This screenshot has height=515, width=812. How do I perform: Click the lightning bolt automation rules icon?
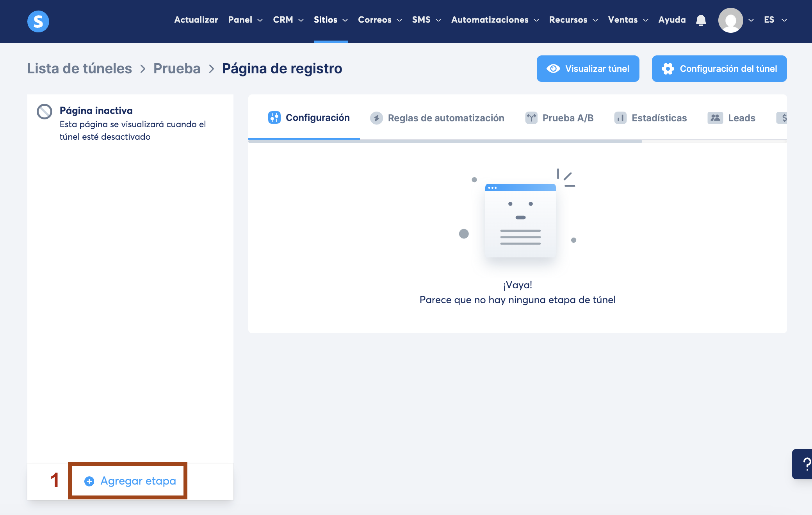376,118
